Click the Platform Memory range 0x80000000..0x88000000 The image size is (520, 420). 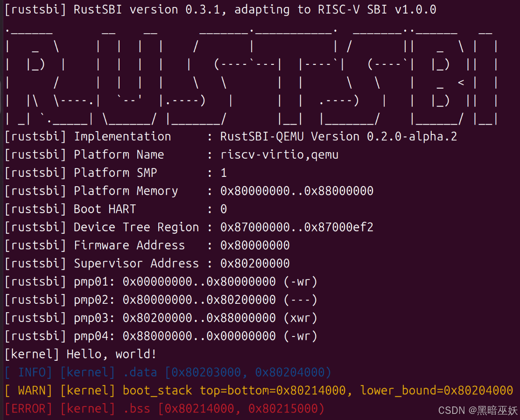(x=297, y=191)
